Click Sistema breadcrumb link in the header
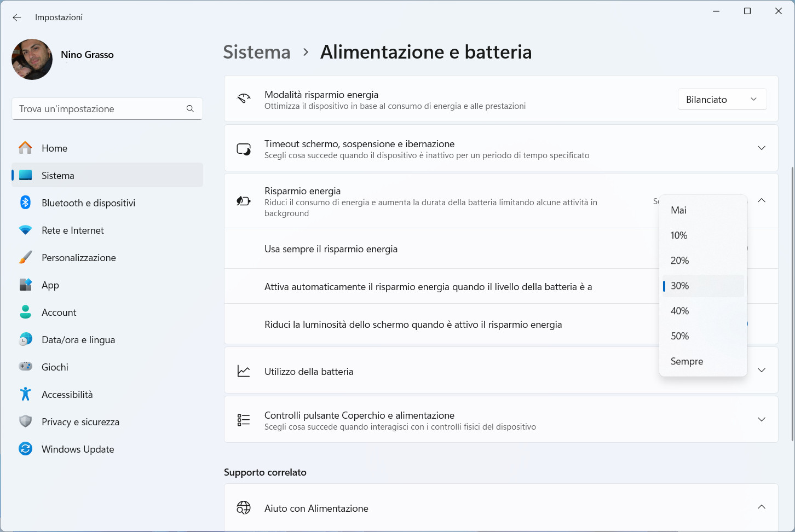 257,52
